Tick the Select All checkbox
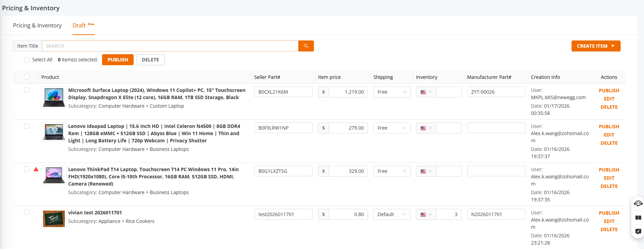The height and width of the screenshot is (249, 644). [x=27, y=60]
